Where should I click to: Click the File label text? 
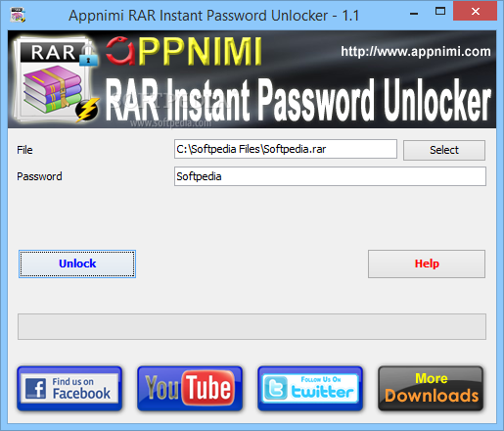(24, 150)
